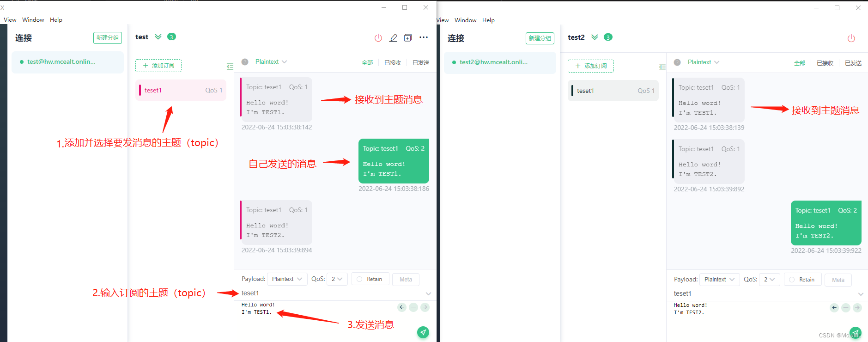This screenshot has width=868, height=342.
Task: Click the teset1 topic input field in test2 window
Action: [762, 293]
